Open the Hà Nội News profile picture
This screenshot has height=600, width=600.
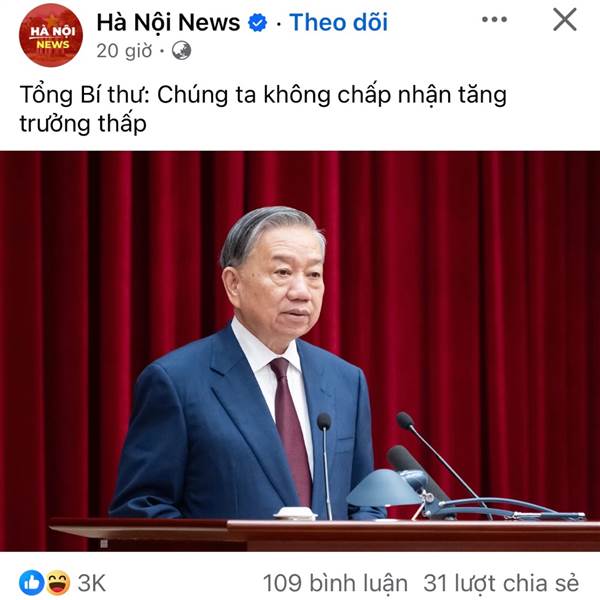pos(51,35)
